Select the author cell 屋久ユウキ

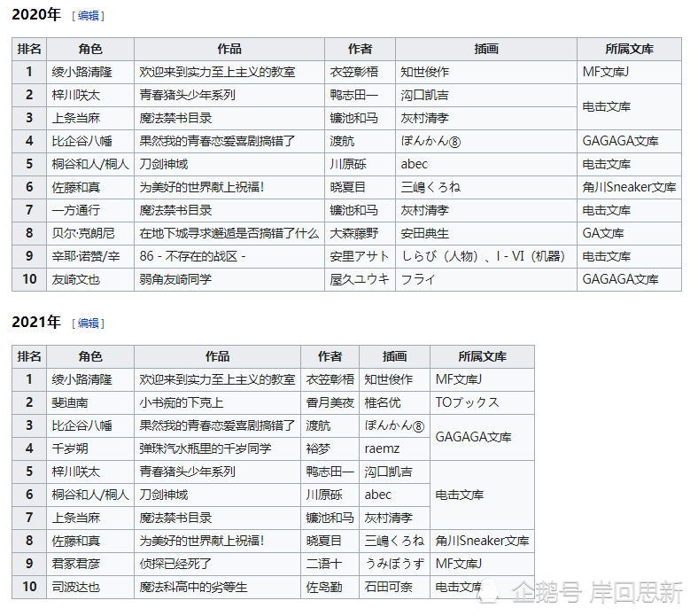click(x=361, y=279)
